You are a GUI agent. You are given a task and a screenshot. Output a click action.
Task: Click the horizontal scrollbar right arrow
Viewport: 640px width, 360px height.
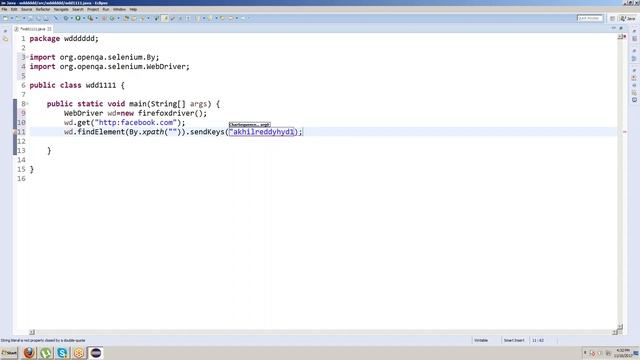615,332
